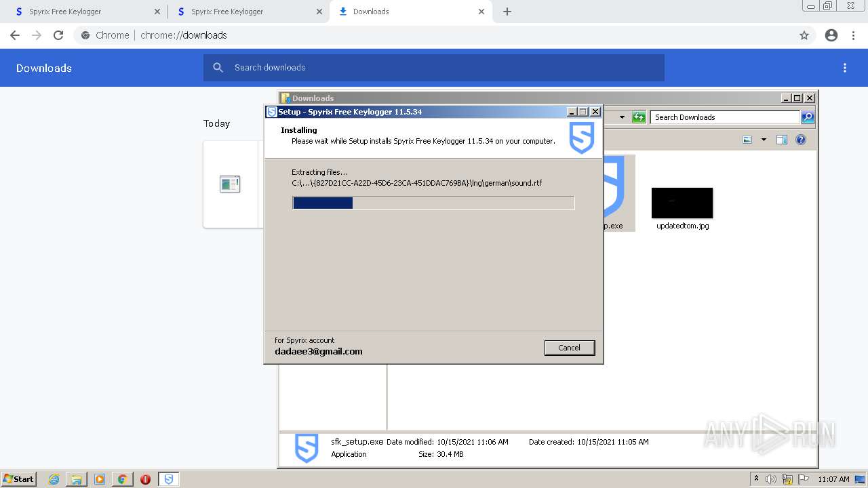Close the Downloads browser tab
This screenshot has width=868, height=488.
pyautogui.click(x=481, y=12)
